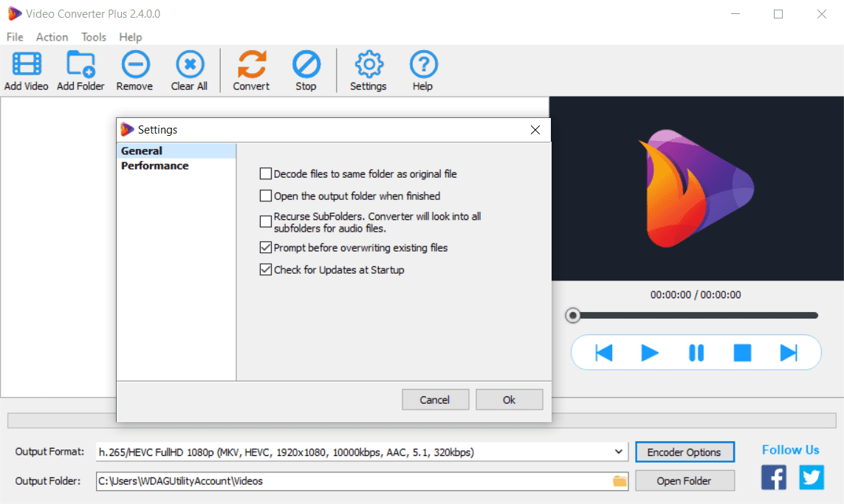Viewport: 844px width, 504px height.
Task: Browse for output folder with the folder icon
Action: (x=620, y=481)
